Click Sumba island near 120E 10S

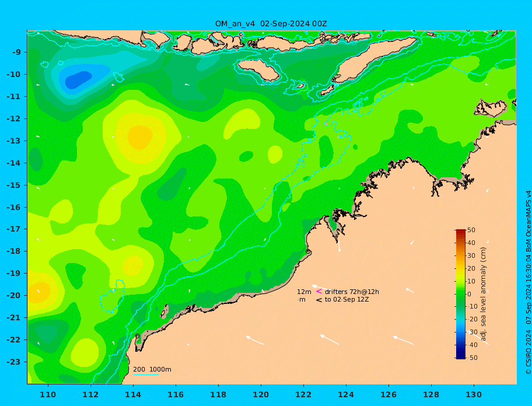point(259,70)
